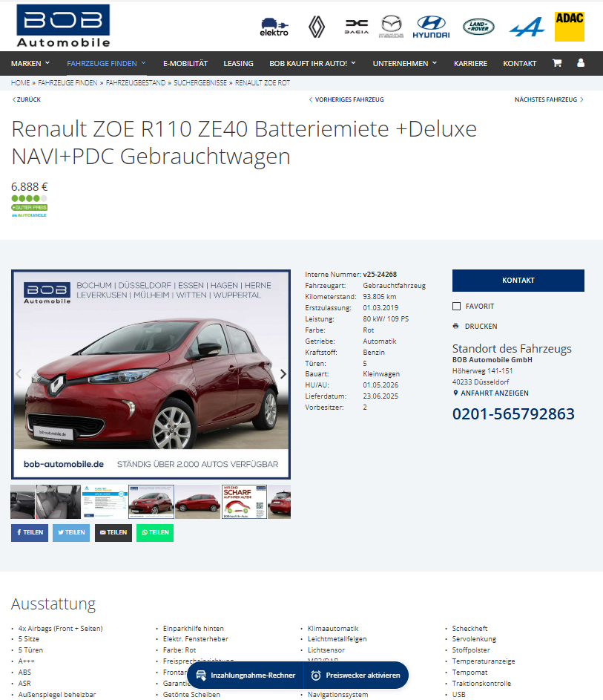Select the highlighted front-view car thumbnail
603x700 pixels.
pos(151,502)
